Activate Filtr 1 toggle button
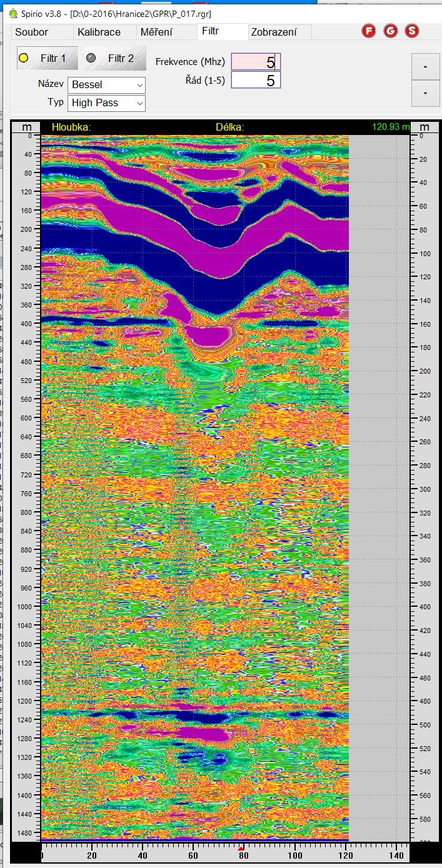Viewport: 442px width, 868px height. tap(48, 58)
